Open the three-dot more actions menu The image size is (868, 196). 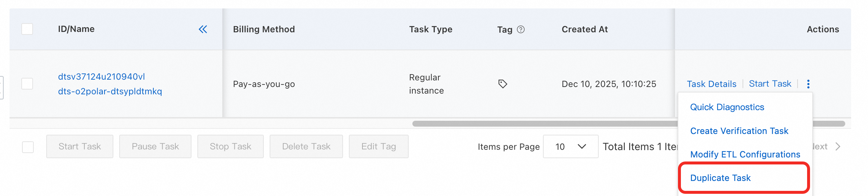(808, 84)
